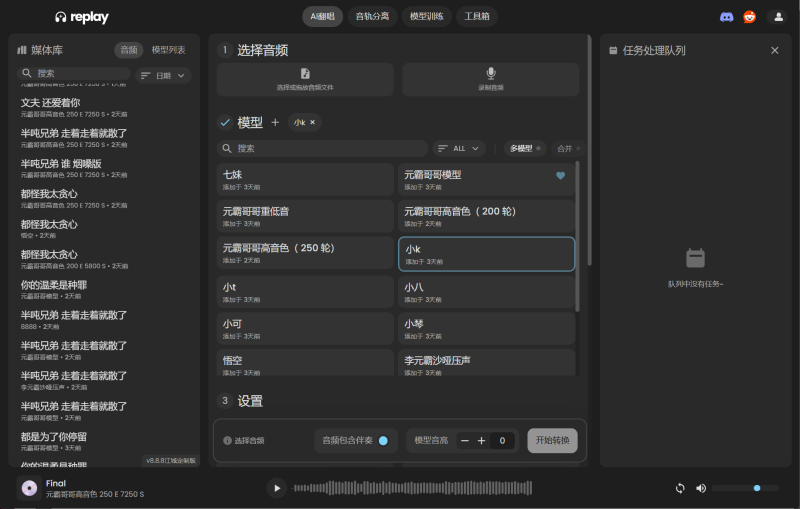
Task: Click the media library search field
Action: tap(74, 73)
